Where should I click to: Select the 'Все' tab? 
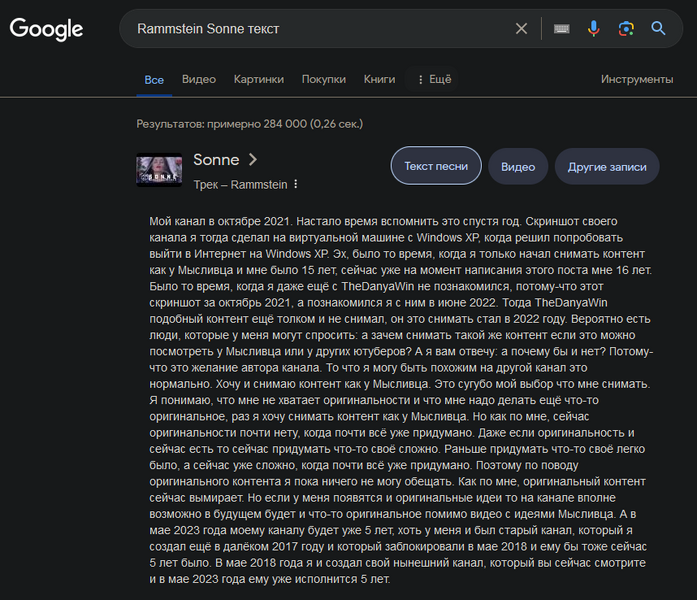click(154, 80)
